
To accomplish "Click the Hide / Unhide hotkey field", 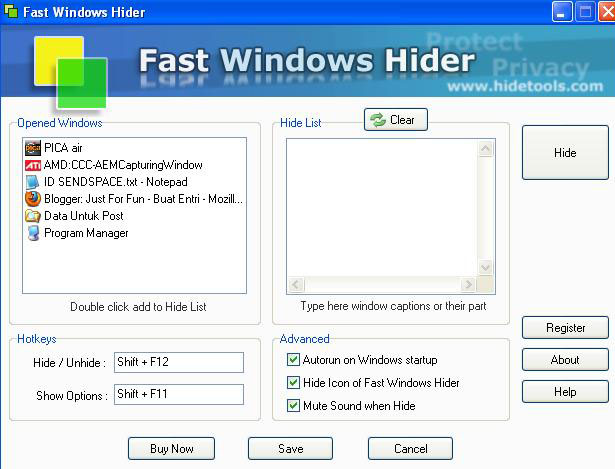I will tap(179, 362).
